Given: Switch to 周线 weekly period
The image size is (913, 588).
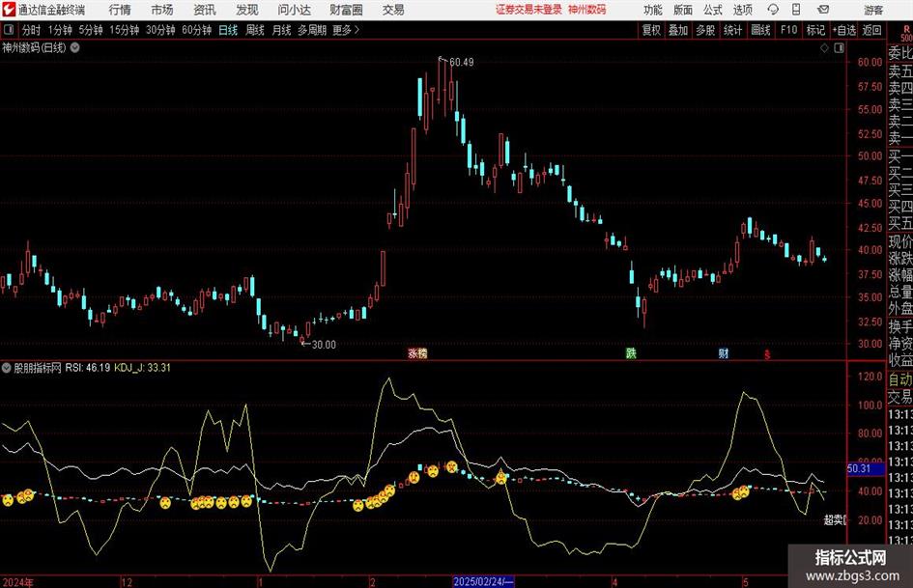Looking at the screenshot, I should point(255,30).
